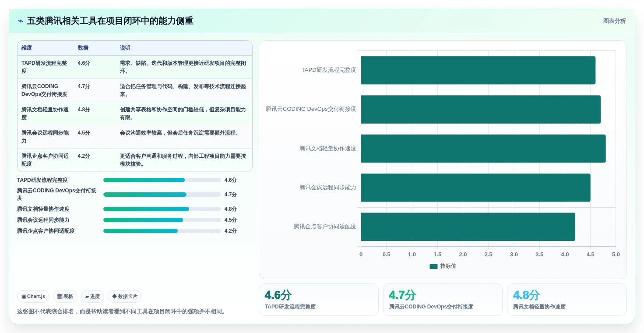Click the 腾讯云CODING DevOps chart bar
This screenshot has height=333, width=644.
click(481, 109)
